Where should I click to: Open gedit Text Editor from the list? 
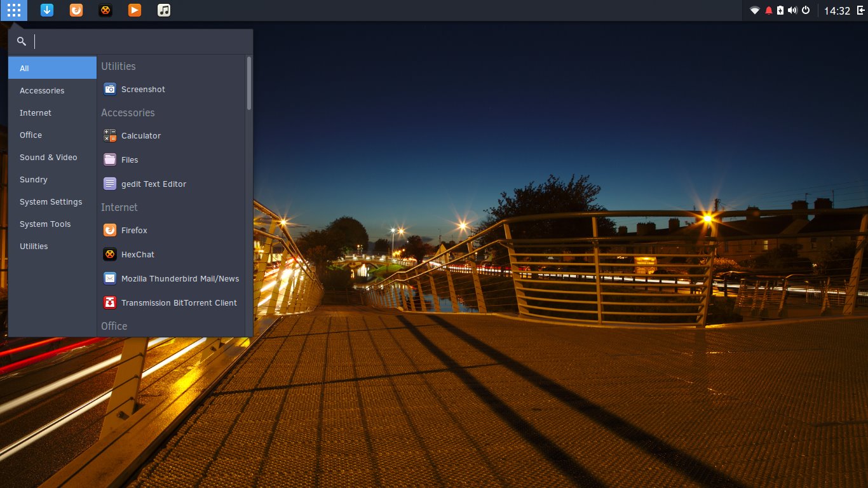pyautogui.click(x=153, y=184)
